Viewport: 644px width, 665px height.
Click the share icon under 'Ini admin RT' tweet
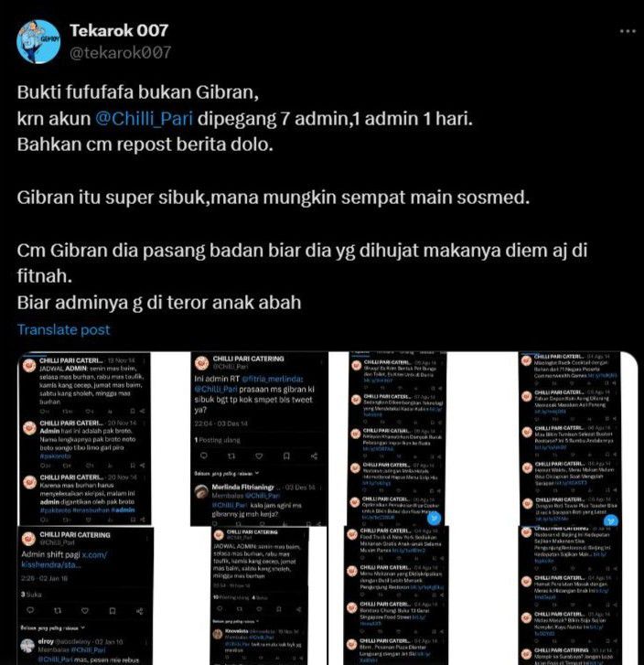[314, 456]
